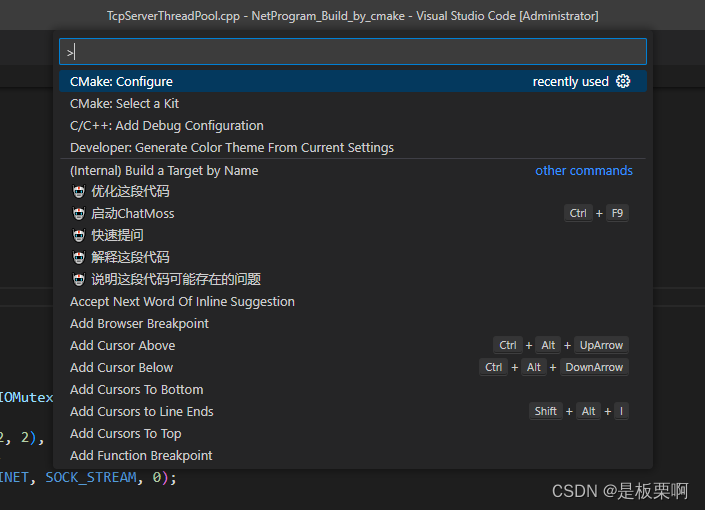705x510 pixels.
Task: Select (Internal) Build a Target by Name
Action: (x=353, y=170)
